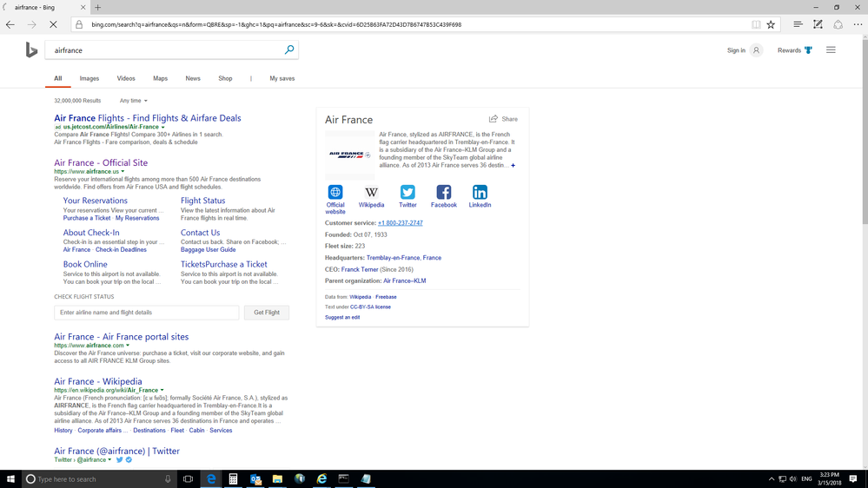This screenshot has width=868, height=488.
Task: Expand the Any time filter dropdown
Action: click(133, 101)
